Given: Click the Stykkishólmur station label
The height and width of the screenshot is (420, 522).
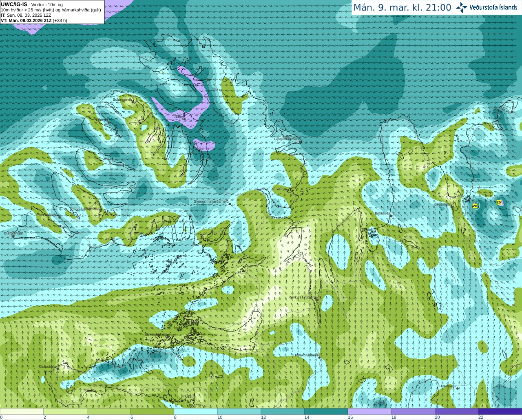Looking at the screenshot, I should pyautogui.click(x=156, y=334).
